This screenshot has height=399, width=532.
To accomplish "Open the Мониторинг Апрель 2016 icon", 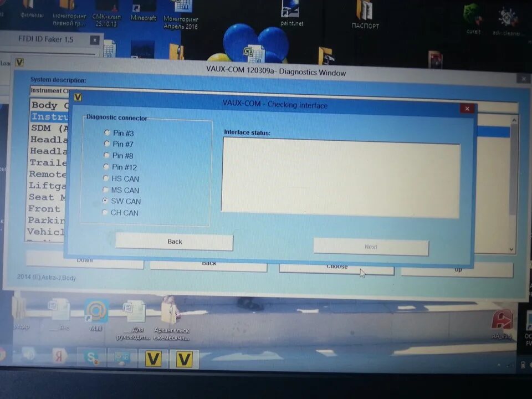I will coord(181,14).
